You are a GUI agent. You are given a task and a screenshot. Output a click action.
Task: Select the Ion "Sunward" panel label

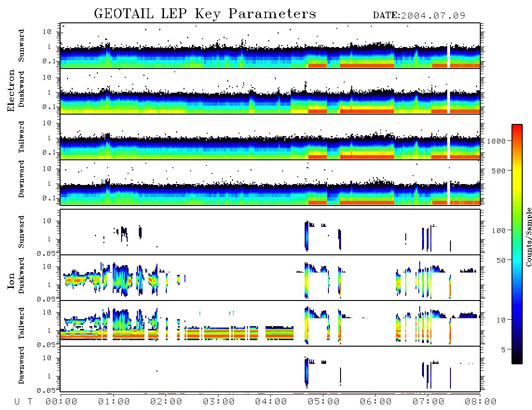[x=21, y=232]
